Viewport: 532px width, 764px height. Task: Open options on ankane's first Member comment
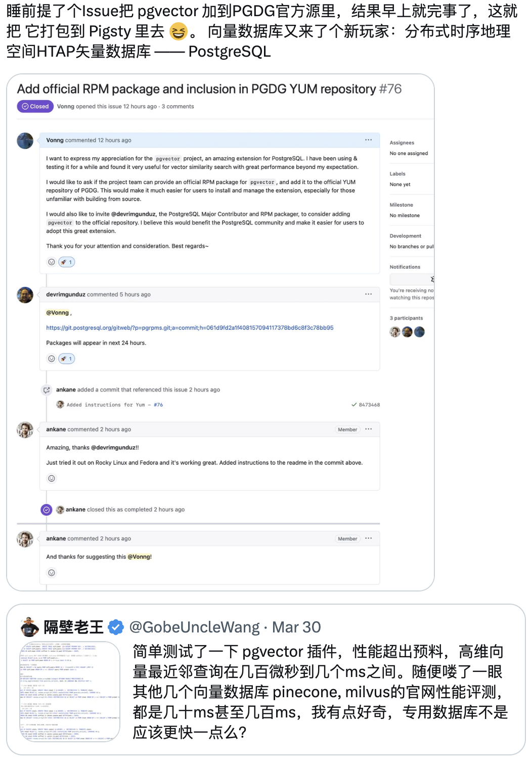click(369, 429)
